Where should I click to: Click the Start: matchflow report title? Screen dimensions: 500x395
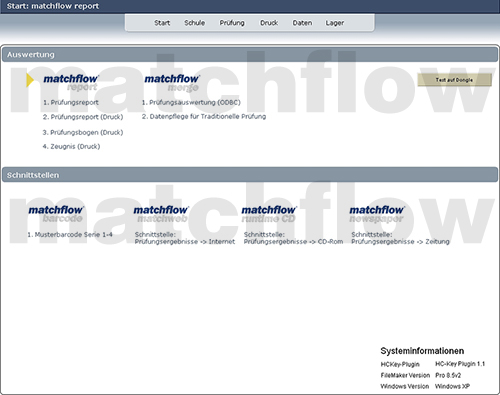coord(53,6)
